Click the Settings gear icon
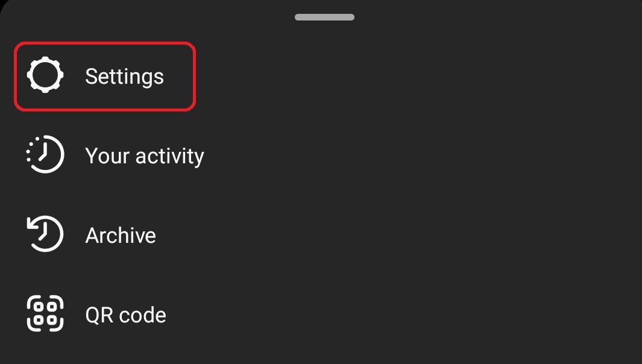 point(45,75)
